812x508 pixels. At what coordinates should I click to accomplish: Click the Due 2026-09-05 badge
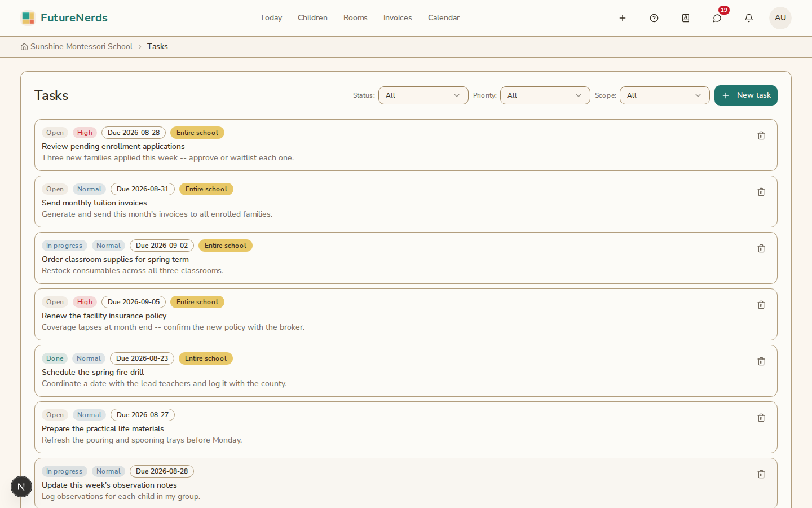134,302
